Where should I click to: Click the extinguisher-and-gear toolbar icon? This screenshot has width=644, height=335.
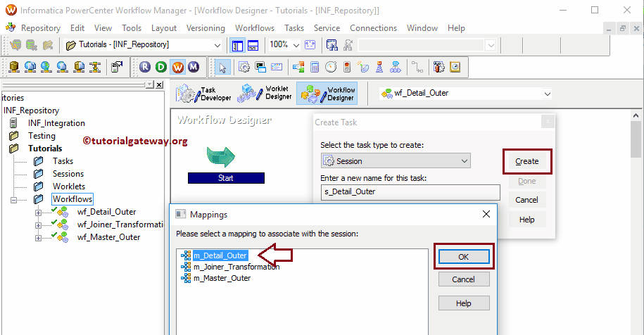[439, 67]
